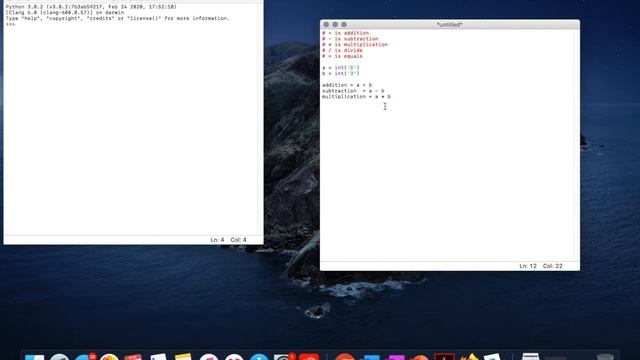
Task: Click the 'subtraction = a - b' line
Action: 353,91
